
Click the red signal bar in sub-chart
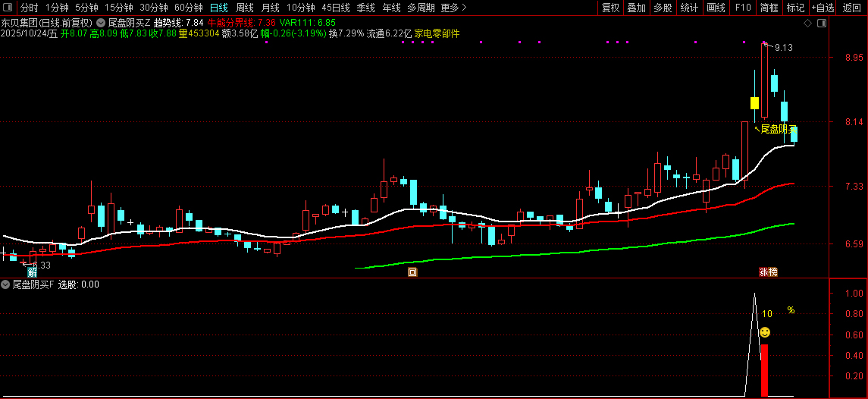pyautogui.click(x=764, y=370)
